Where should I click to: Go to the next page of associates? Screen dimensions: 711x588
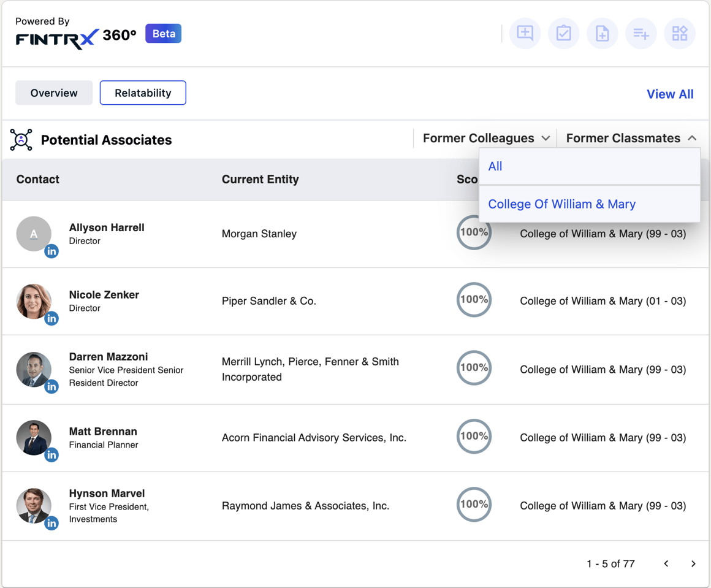(693, 563)
